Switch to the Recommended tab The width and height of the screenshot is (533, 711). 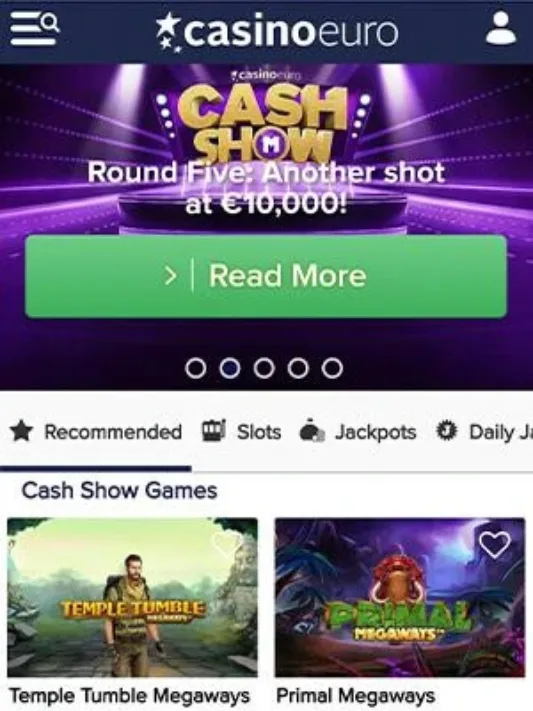(96, 431)
